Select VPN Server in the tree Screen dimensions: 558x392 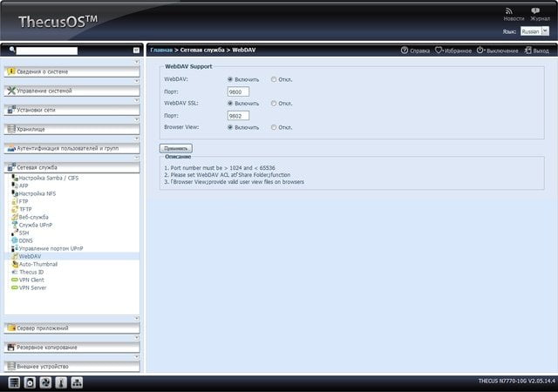(x=32, y=287)
